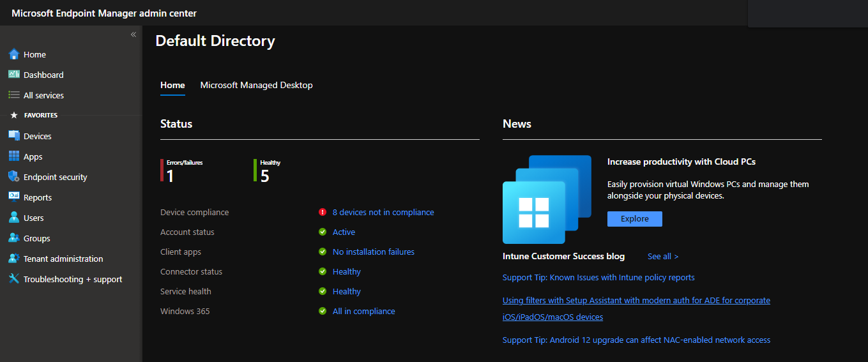Open Using filters with Setup Assistant article
868x362 pixels.
(636, 308)
